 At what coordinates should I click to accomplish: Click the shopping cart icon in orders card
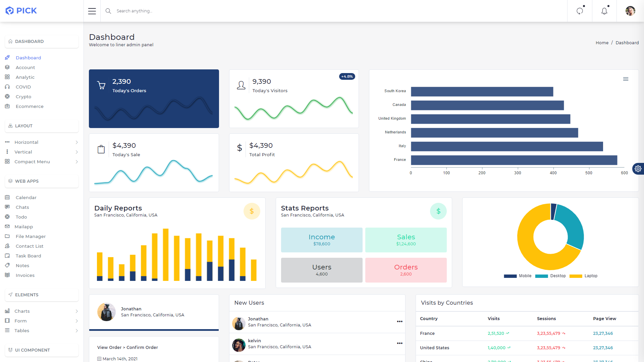(x=101, y=85)
